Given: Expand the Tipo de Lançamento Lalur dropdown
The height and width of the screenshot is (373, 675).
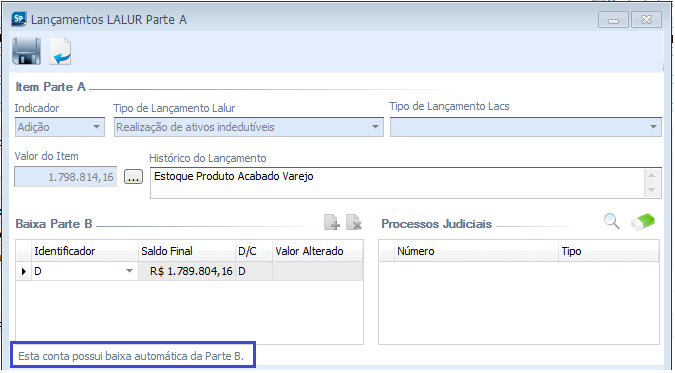Looking at the screenshot, I should pos(248,127).
